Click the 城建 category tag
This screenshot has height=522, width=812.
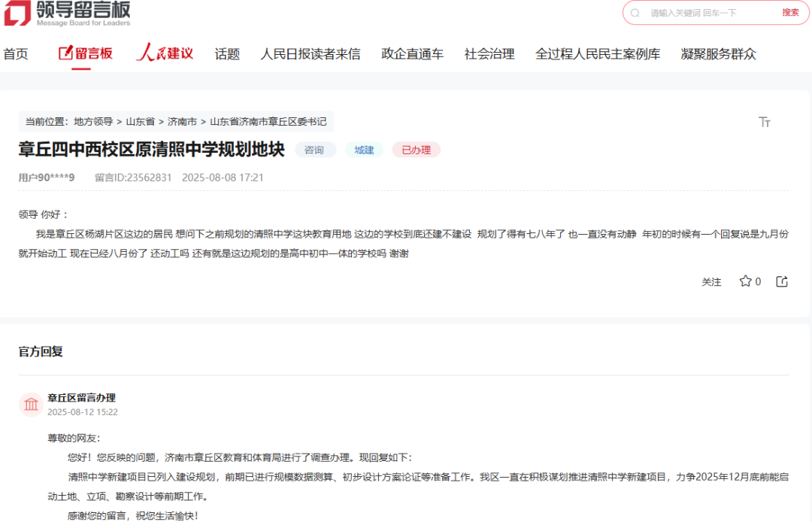click(x=364, y=150)
